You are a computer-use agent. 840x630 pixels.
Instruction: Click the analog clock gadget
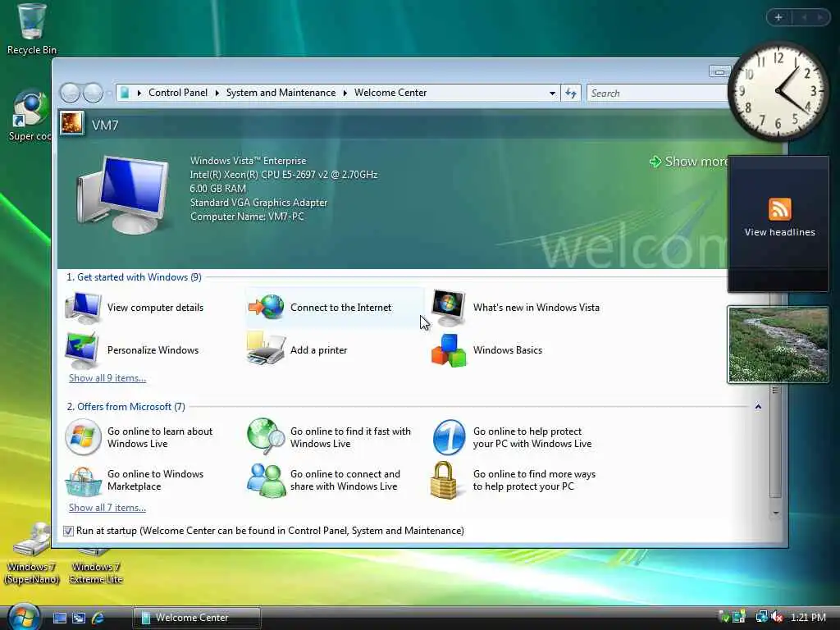(x=778, y=90)
